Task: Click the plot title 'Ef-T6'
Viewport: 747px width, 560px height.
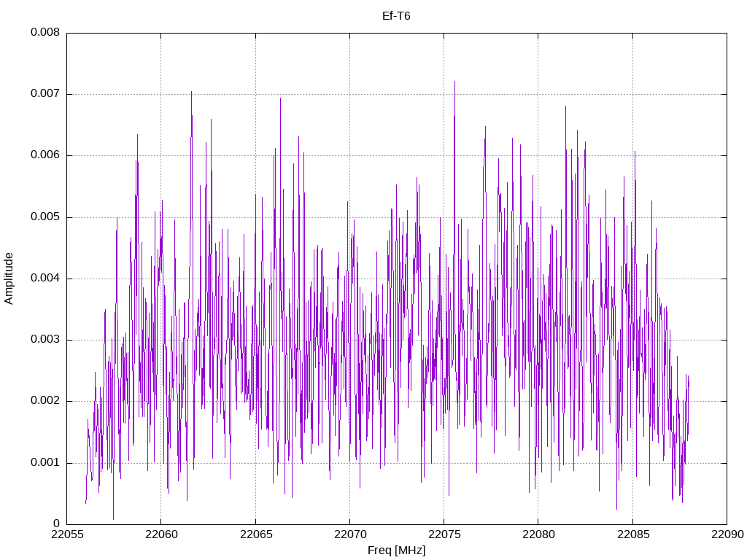Action: (x=396, y=16)
